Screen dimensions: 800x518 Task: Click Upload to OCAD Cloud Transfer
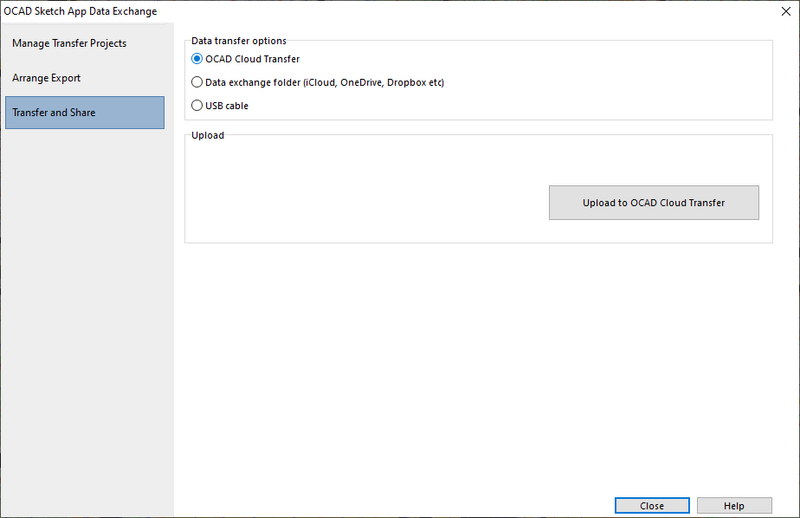coord(654,203)
